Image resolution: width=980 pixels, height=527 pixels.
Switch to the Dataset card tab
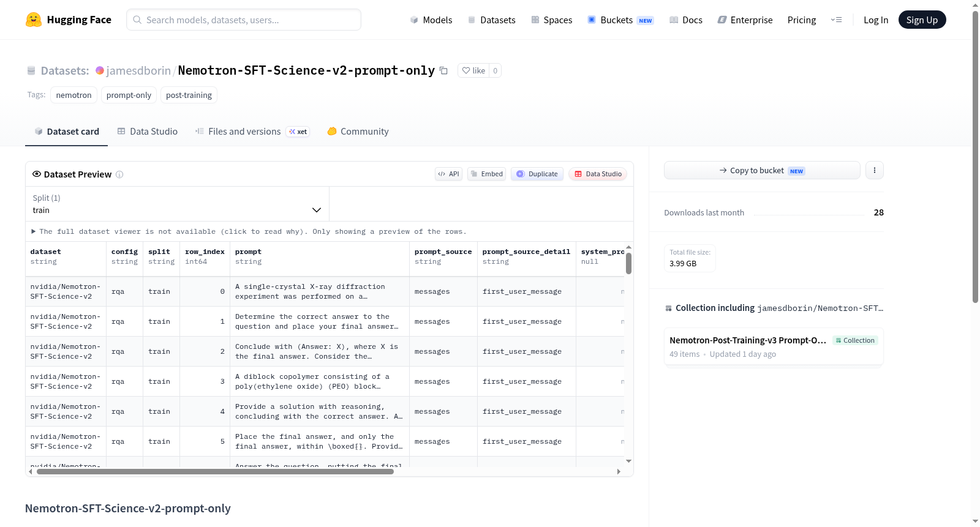67,132
